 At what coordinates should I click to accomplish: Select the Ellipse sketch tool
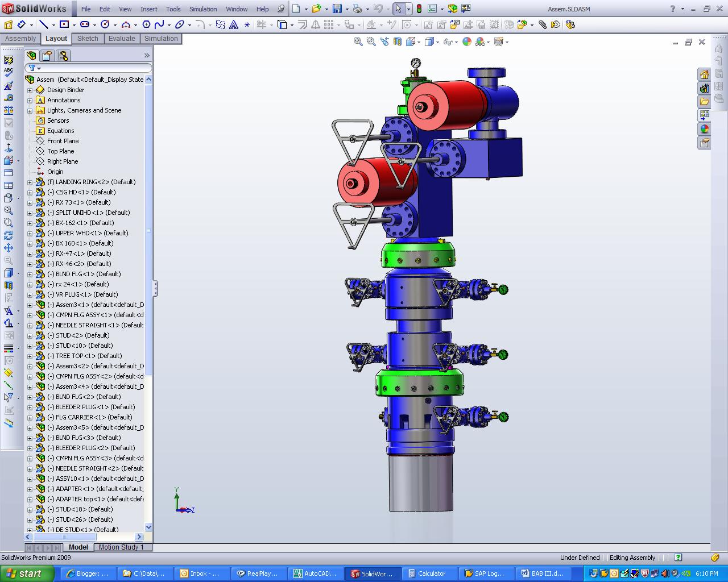pyautogui.click(x=179, y=24)
